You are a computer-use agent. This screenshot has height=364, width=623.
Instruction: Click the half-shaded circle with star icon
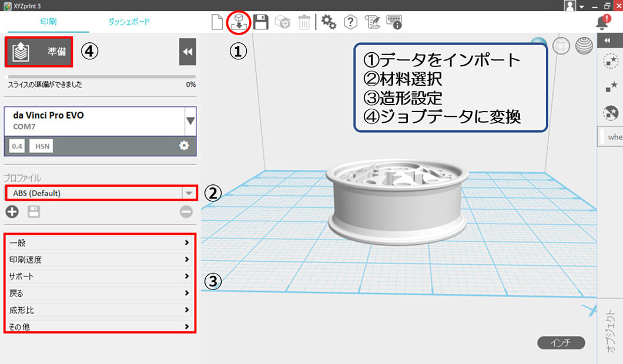coord(611,113)
